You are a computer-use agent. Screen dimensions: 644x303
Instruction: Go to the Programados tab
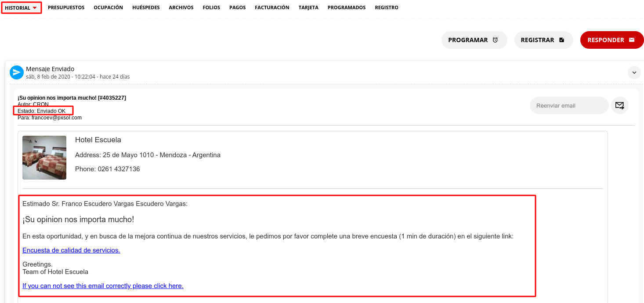[x=346, y=8]
